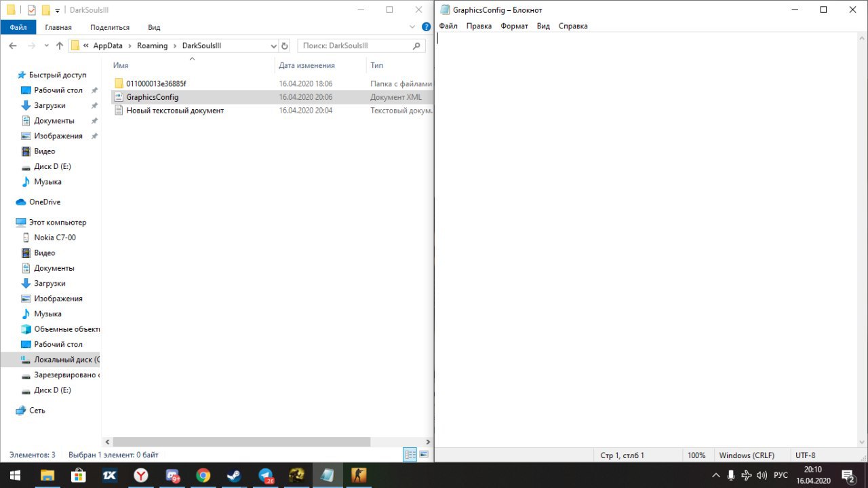Open the Файл tab in Explorer
Image resolution: width=868 pixels, height=488 pixels.
pyautogui.click(x=18, y=27)
